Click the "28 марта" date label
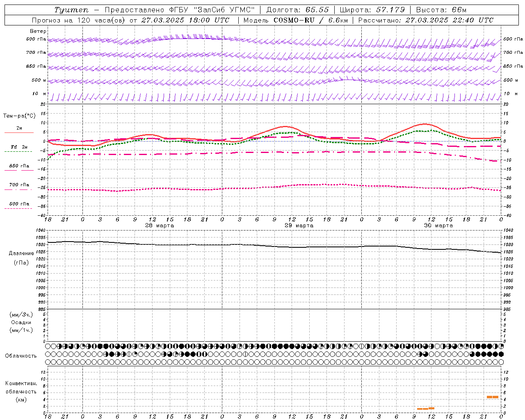 click(x=160, y=226)
